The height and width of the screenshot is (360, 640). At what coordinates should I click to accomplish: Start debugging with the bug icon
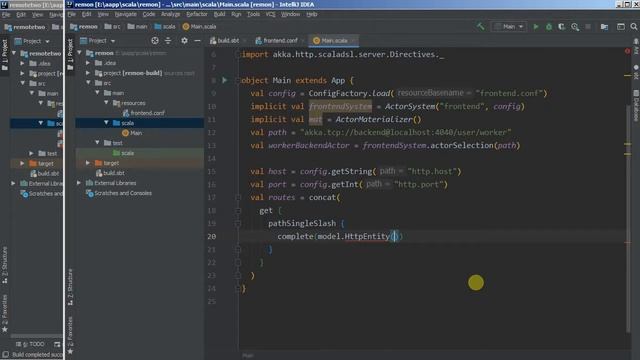tap(549, 27)
